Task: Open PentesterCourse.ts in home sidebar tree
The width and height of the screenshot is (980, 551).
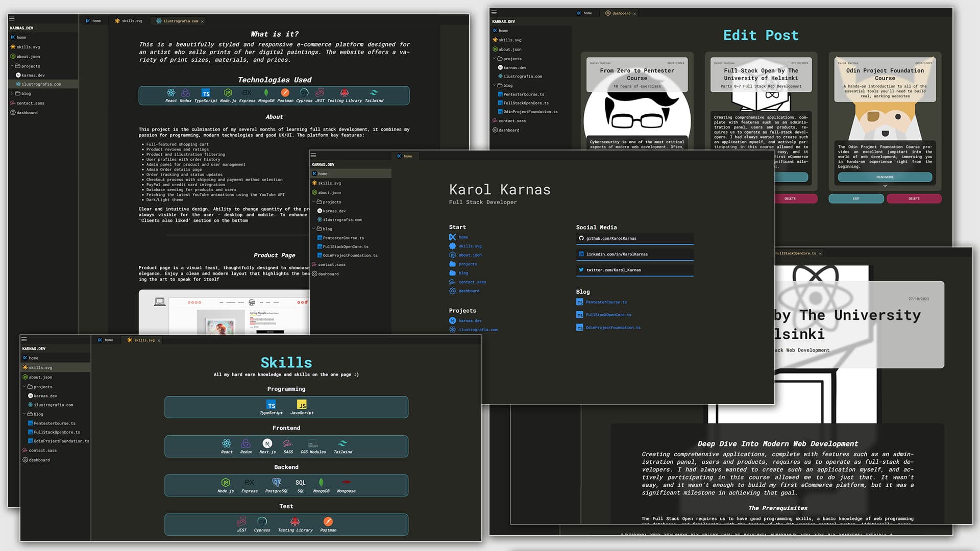Action: pos(343,238)
